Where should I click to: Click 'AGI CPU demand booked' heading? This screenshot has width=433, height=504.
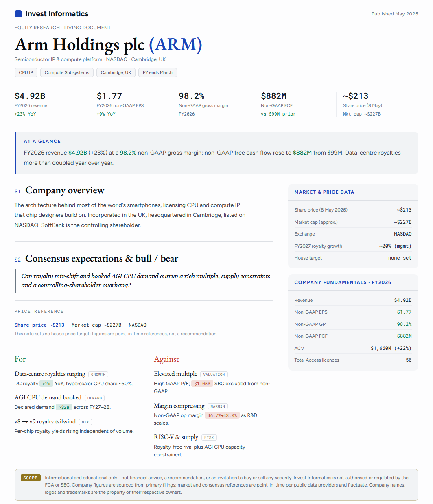pyautogui.click(x=48, y=398)
